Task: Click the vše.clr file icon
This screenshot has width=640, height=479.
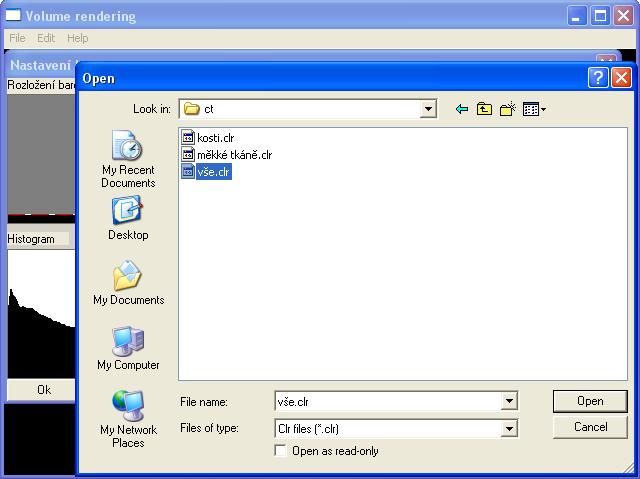Action: click(x=188, y=172)
